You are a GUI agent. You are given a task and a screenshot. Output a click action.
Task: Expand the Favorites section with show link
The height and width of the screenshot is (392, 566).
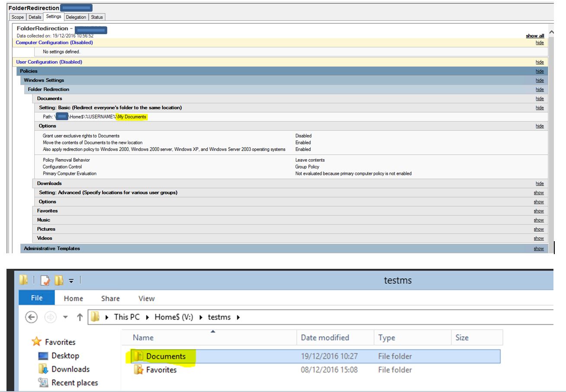pyautogui.click(x=538, y=211)
